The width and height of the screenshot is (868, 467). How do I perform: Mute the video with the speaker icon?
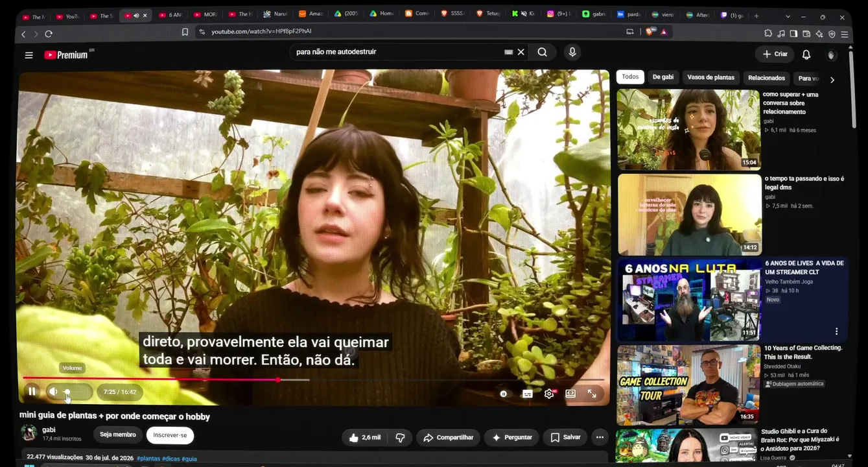pos(53,391)
